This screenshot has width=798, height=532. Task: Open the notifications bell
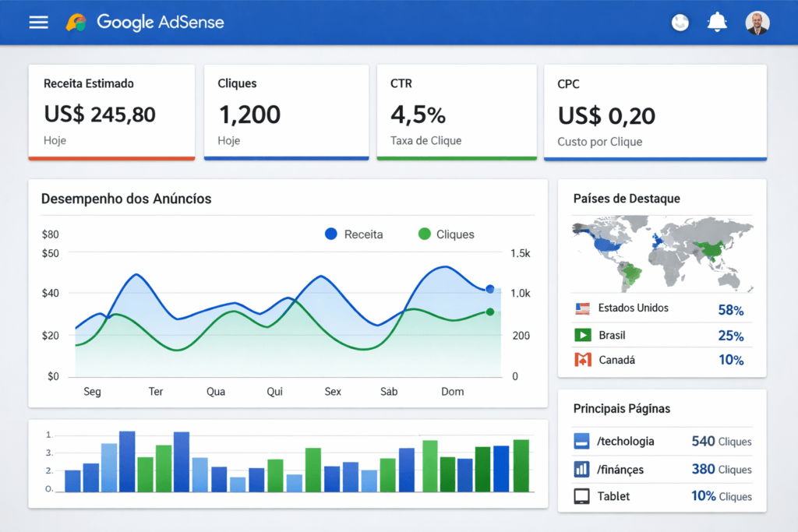(716, 22)
